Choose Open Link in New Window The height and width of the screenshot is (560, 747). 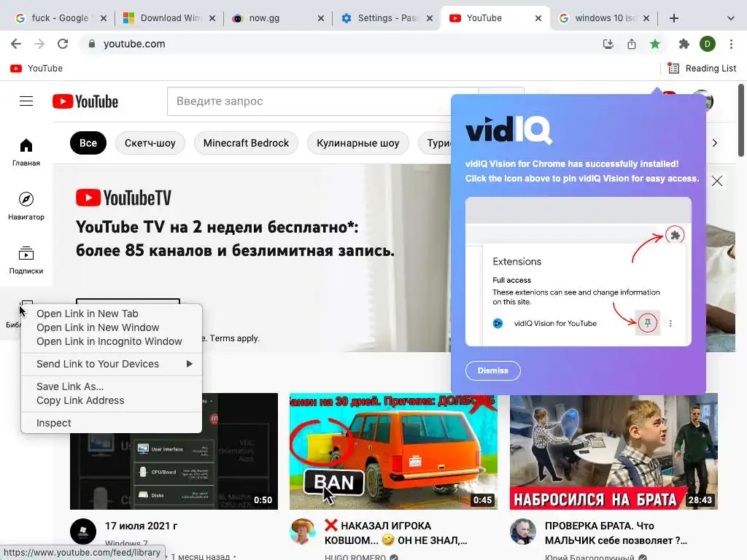click(112, 327)
